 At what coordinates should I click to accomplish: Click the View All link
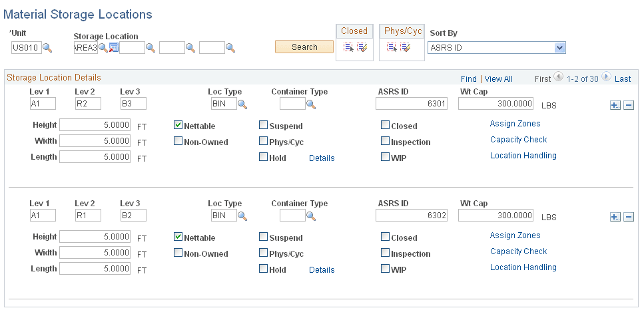(498, 78)
